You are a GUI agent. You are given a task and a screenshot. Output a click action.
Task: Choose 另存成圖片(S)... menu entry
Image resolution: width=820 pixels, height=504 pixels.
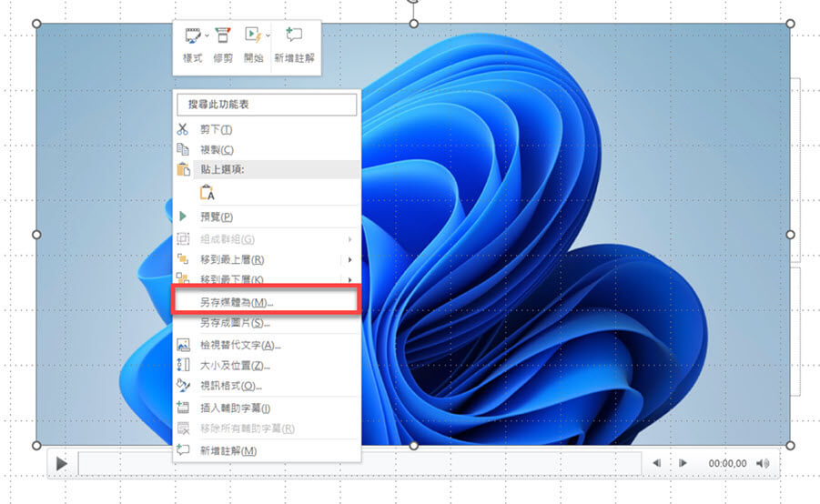tap(267, 323)
